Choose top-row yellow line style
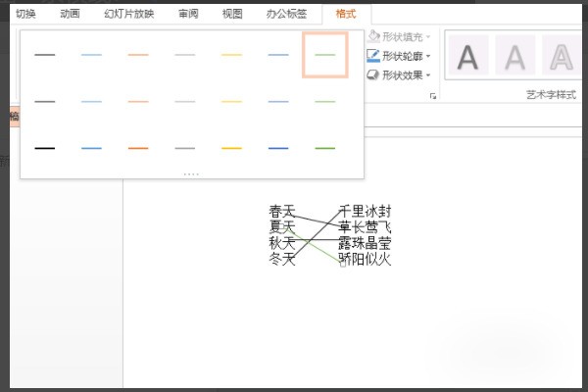The height and width of the screenshot is (392, 588). 231,55
